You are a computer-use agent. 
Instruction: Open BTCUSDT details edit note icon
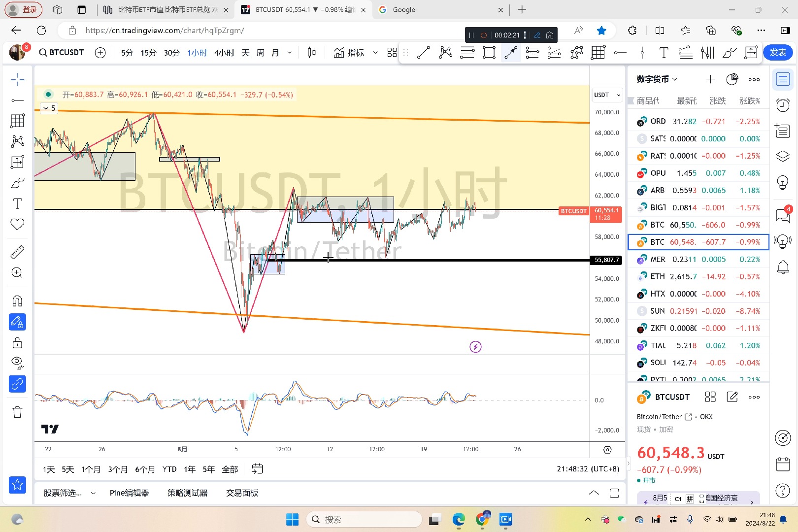(732, 397)
